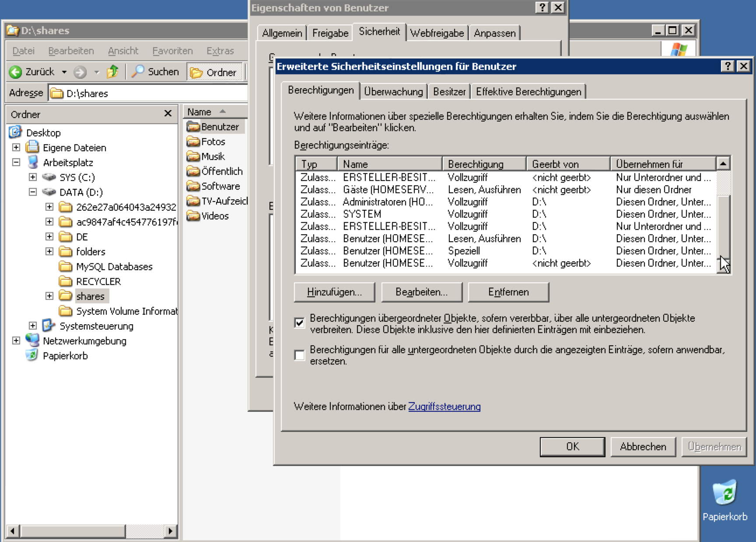Enable replace child object permissions checkbox

300,355
